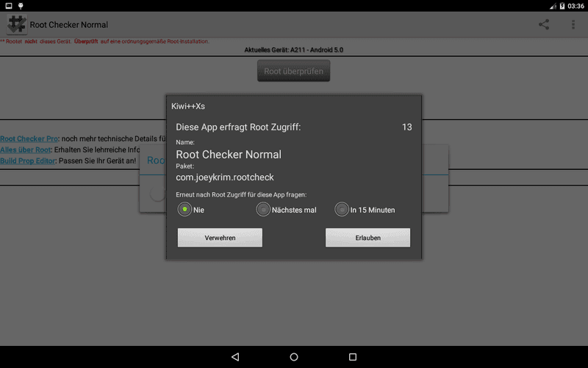This screenshot has width=588, height=368.
Task: Tap the 'Diese App erfragt Root Zugriff:' heading
Action: [238, 127]
